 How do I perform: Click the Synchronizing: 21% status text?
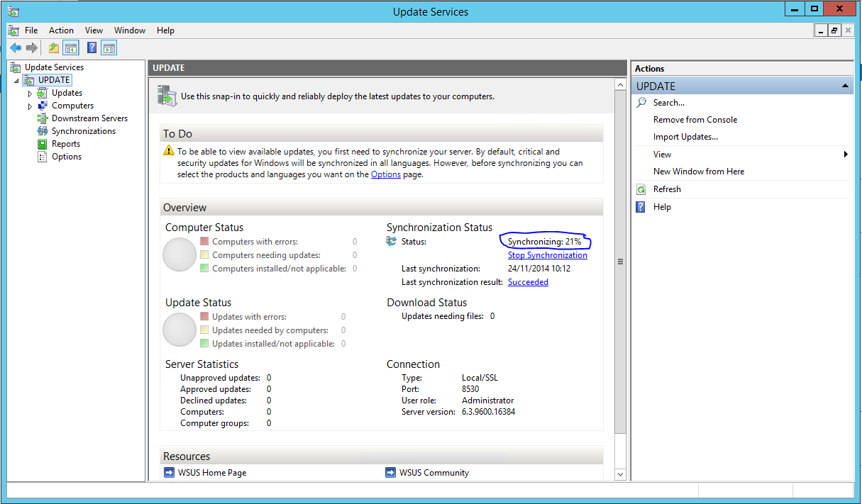544,242
